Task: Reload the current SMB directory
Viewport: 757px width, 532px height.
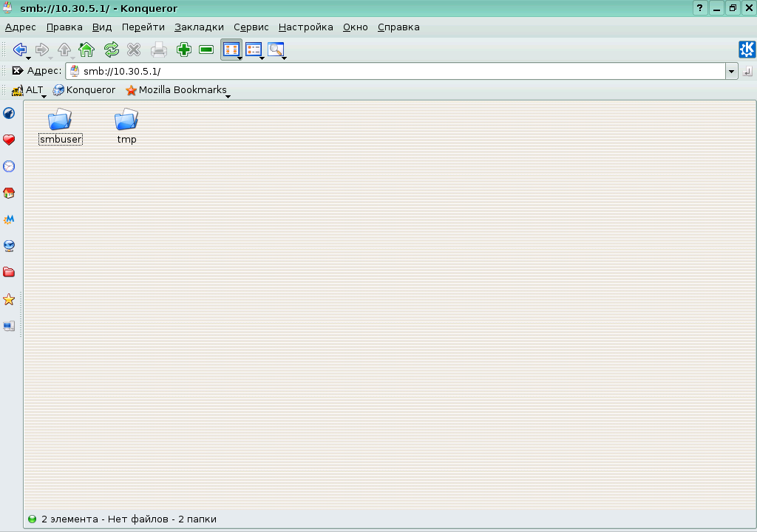Action: 111,50
